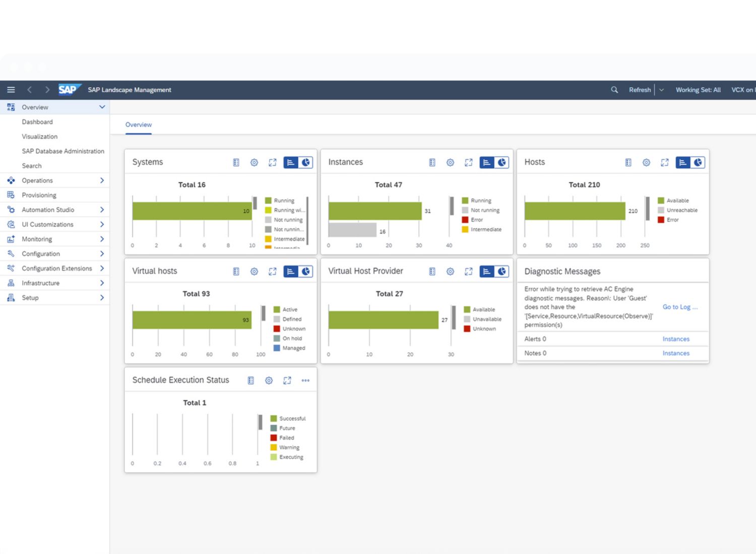Select the Overview tab

pos(138,125)
